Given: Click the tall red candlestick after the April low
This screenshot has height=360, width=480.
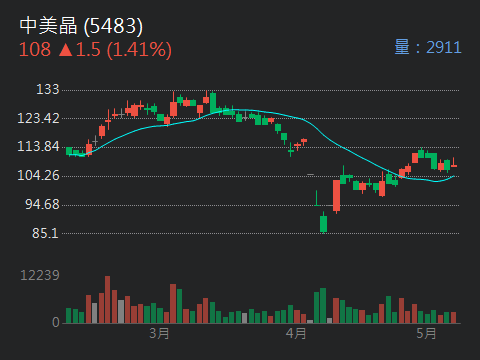Looking at the screenshot, I should pos(337,196).
